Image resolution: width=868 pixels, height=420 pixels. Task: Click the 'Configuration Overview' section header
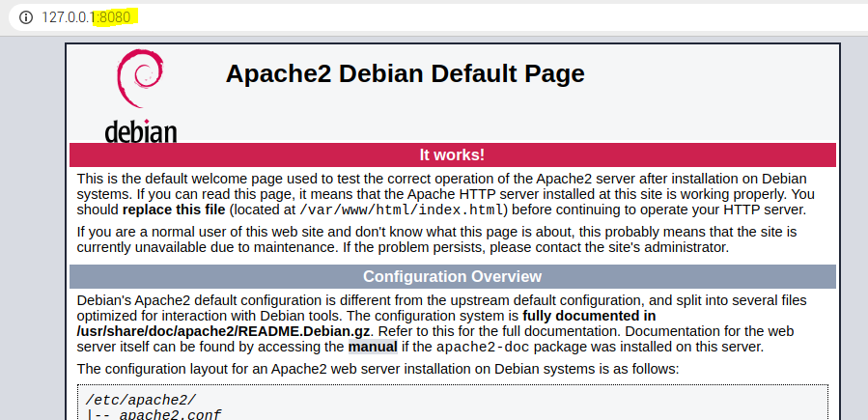coord(452,276)
